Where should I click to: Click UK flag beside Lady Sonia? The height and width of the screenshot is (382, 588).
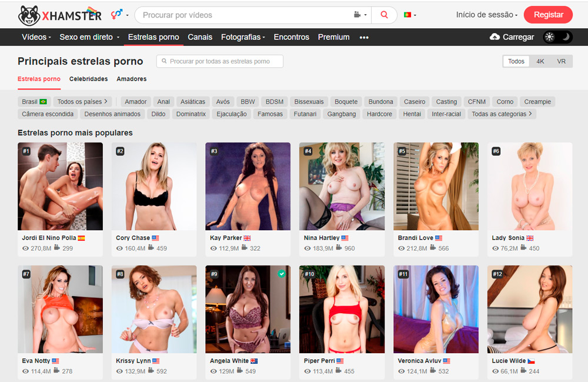(x=530, y=238)
